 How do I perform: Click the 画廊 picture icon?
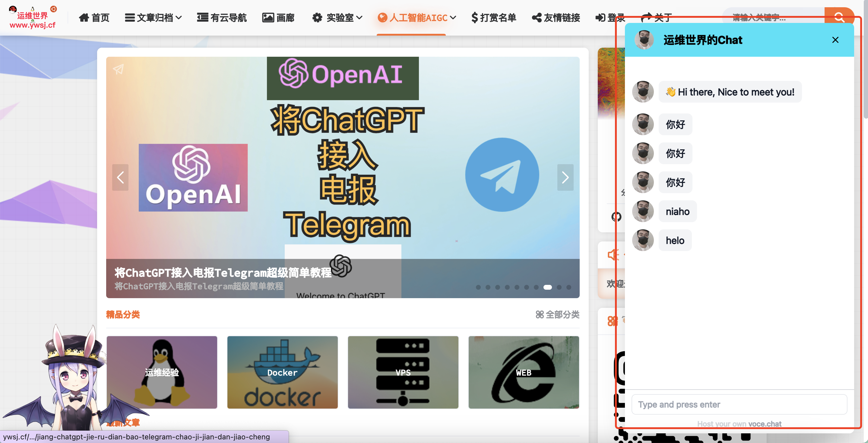coord(268,18)
